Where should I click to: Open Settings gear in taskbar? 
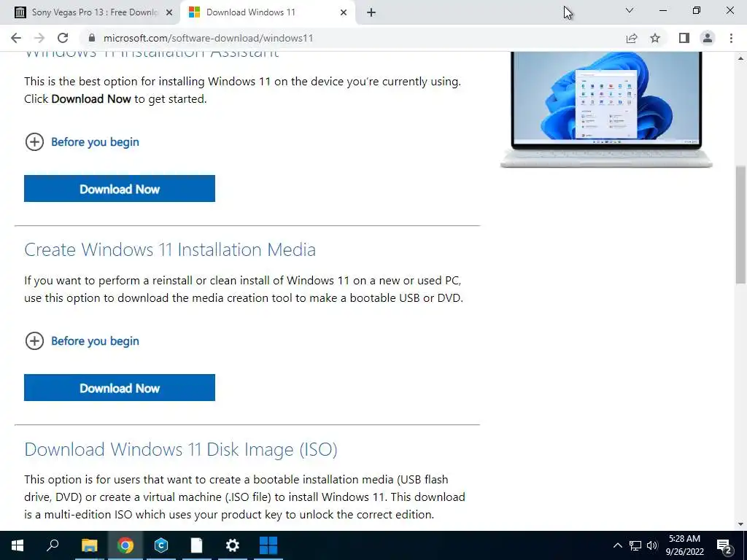click(x=233, y=545)
